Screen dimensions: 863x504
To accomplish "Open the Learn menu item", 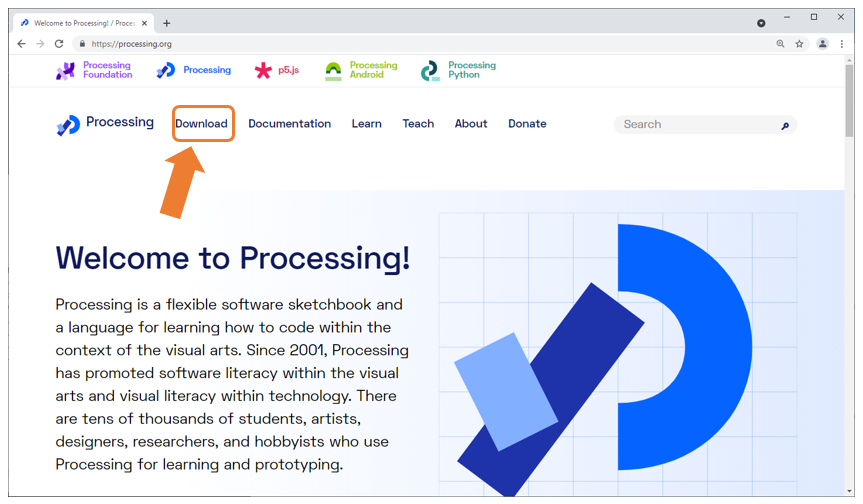I will coord(367,124).
